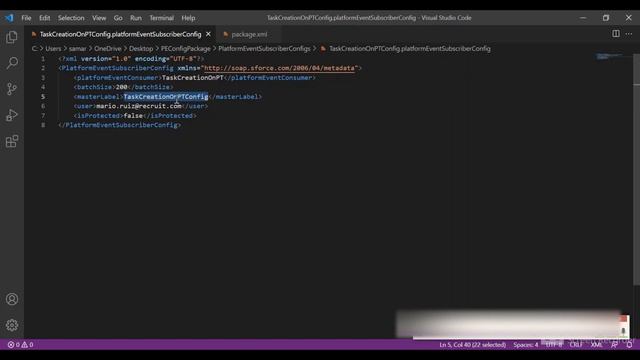This screenshot has width=640, height=360.
Task: Click the email mario.ruiz@recruit.com
Action: [x=139, y=106]
